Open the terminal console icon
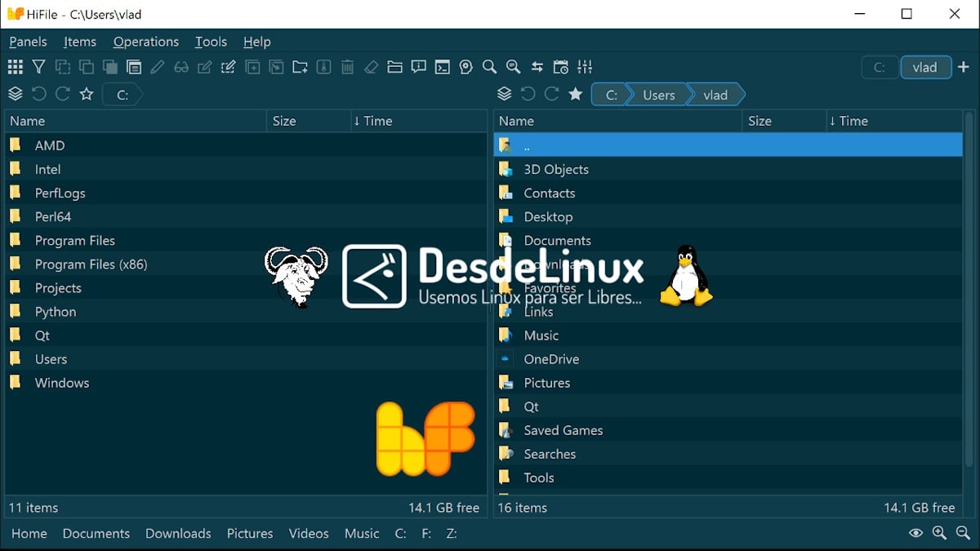The image size is (980, 551). [x=442, y=67]
